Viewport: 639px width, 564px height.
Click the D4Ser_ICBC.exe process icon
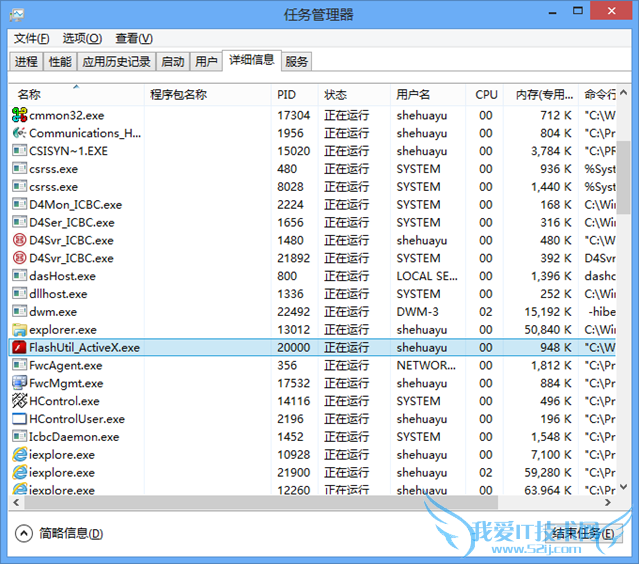click(19, 223)
